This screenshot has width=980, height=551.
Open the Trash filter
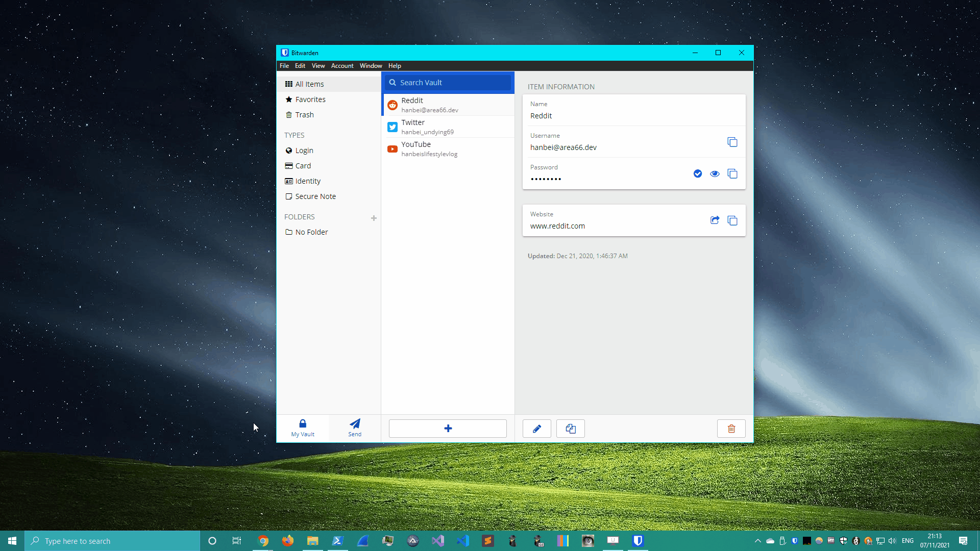coord(329,115)
